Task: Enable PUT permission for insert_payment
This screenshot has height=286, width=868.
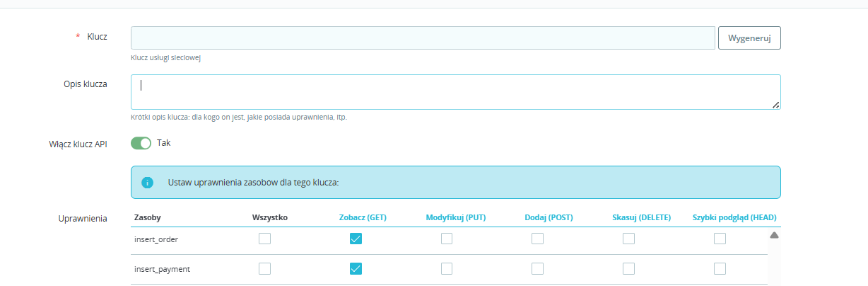Action: point(447,268)
